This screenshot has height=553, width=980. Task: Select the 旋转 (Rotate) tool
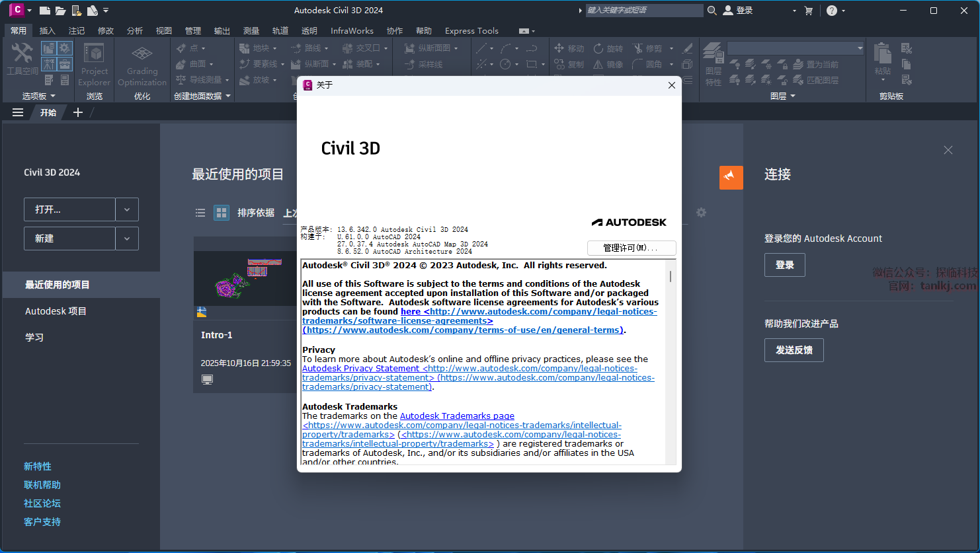(608, 48)
